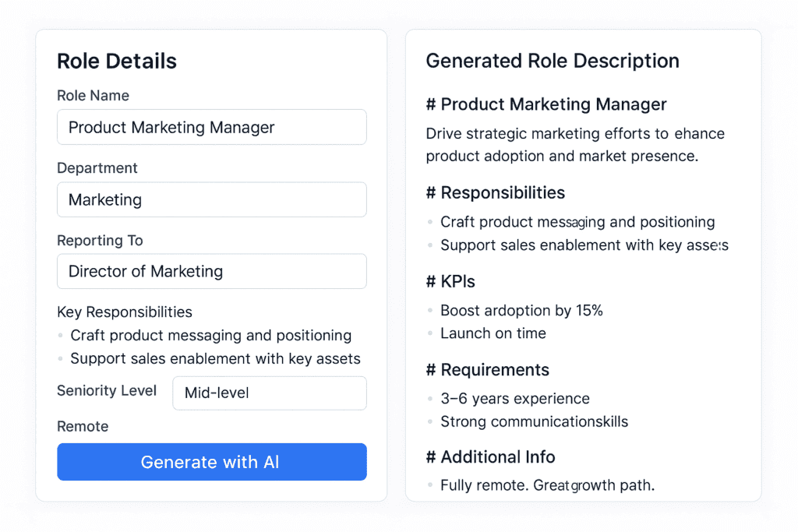Viewport: 798px width, 532px height.
Task: Click the 'Support sales enablement' bullet in generated description
Action: pos(584,245)
